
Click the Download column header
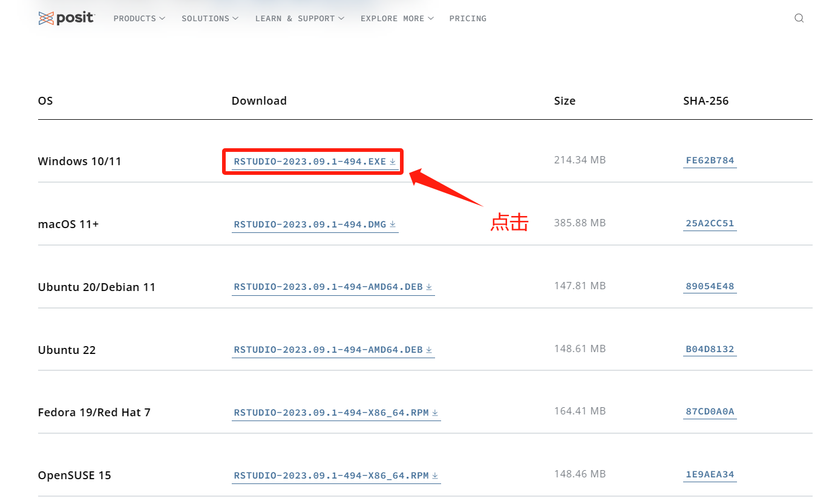[x=259, y=100]
